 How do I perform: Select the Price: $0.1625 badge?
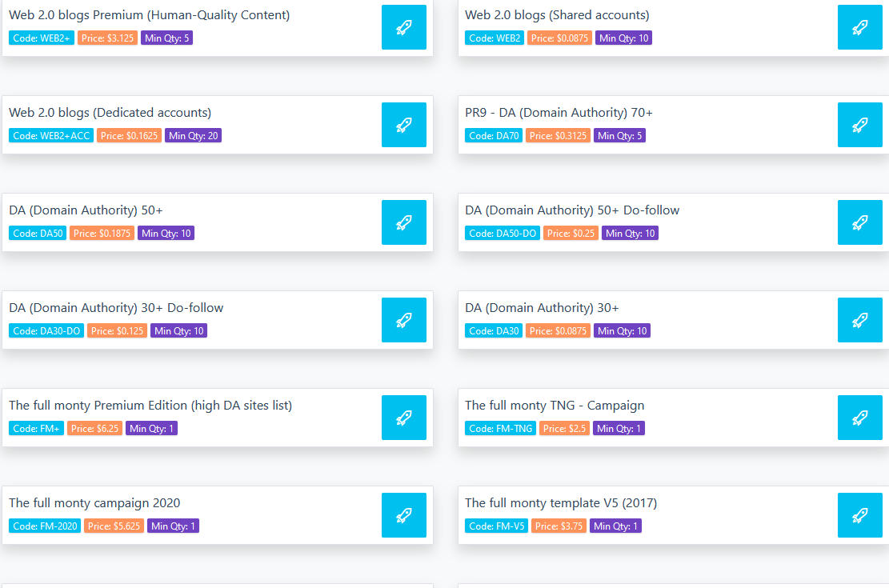point(130,135)
